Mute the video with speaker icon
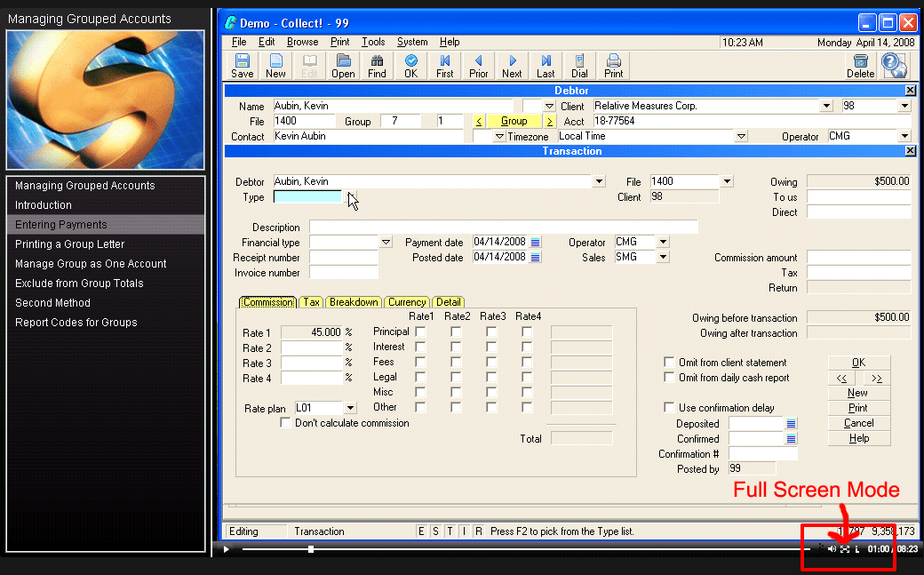924x575 pixels. click(832, 549)
